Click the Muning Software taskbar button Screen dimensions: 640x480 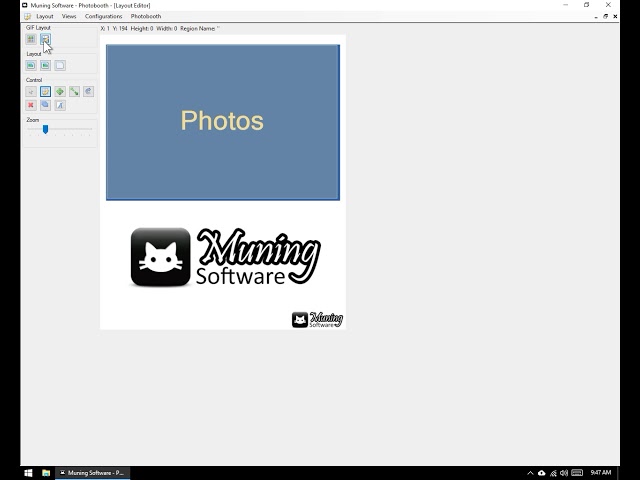(x=93, y=473)
